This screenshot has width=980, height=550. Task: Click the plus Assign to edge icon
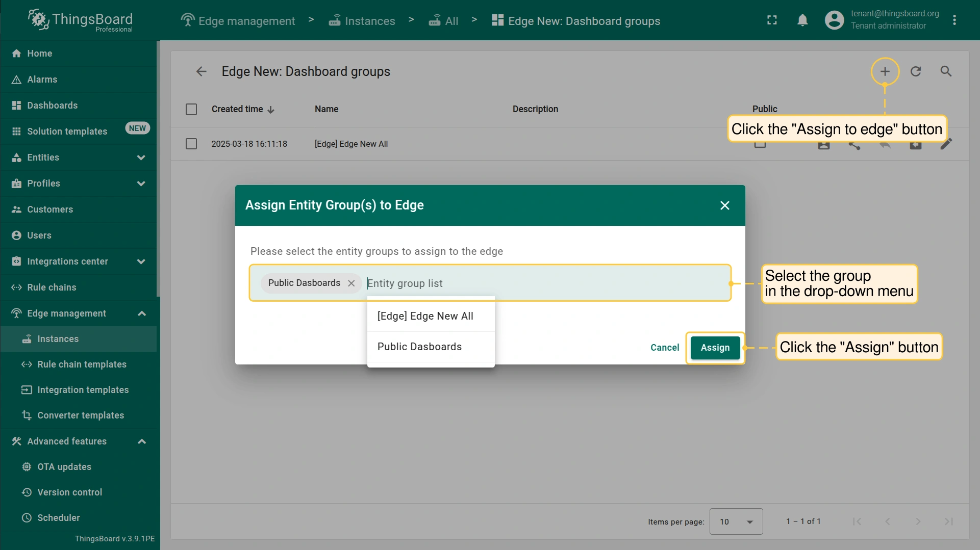click(885, 71)
